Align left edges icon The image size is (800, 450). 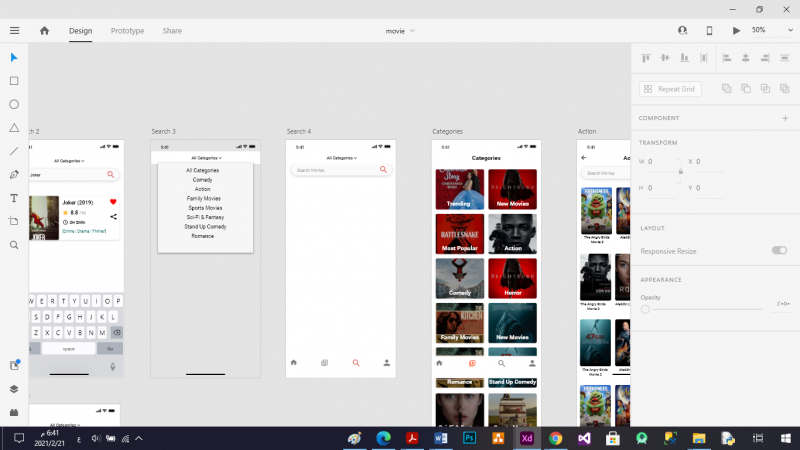tap(727, 58)
